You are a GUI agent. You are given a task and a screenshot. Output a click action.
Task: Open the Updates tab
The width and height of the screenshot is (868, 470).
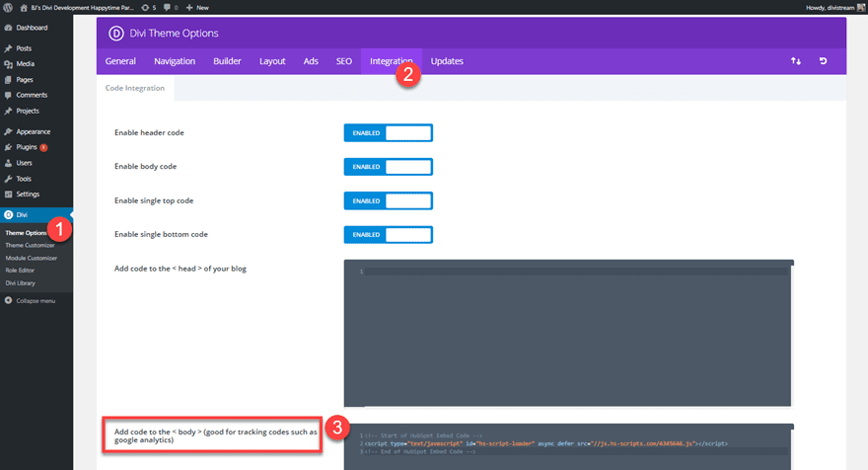pyautogui.click(x=447, y=61)
